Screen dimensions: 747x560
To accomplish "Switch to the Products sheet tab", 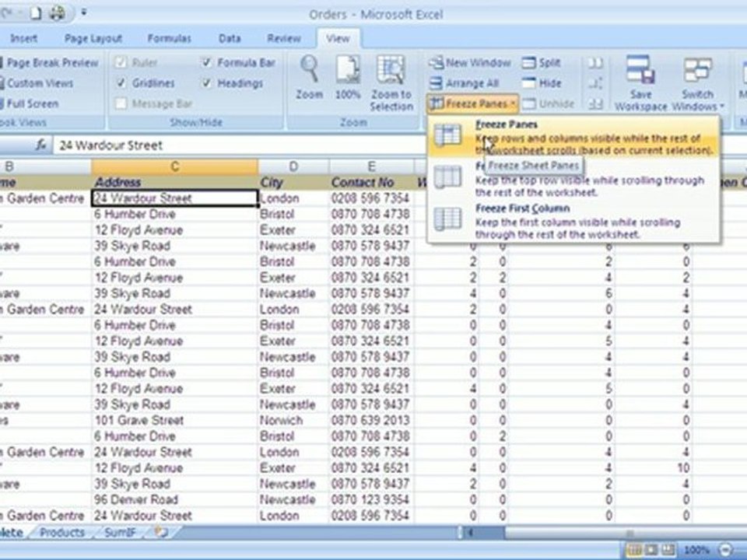I will tap(62, 532).
